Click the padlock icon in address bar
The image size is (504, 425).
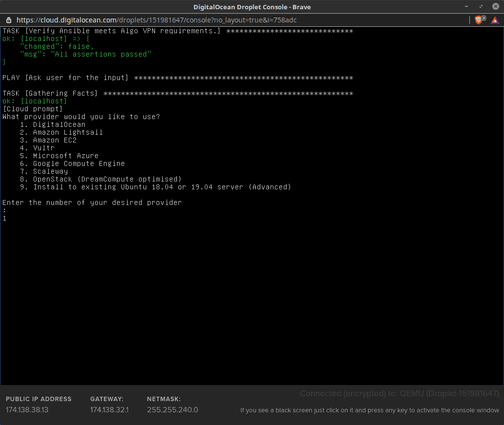pos(9,20)
